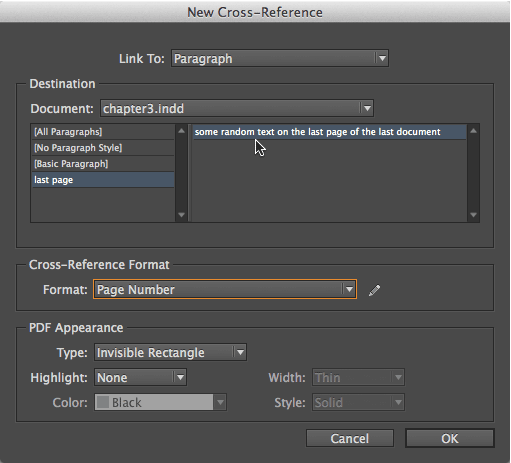Open the Highlight dropdown showing None
Screen dimensions: 511x463
click(x=140, y=377)
